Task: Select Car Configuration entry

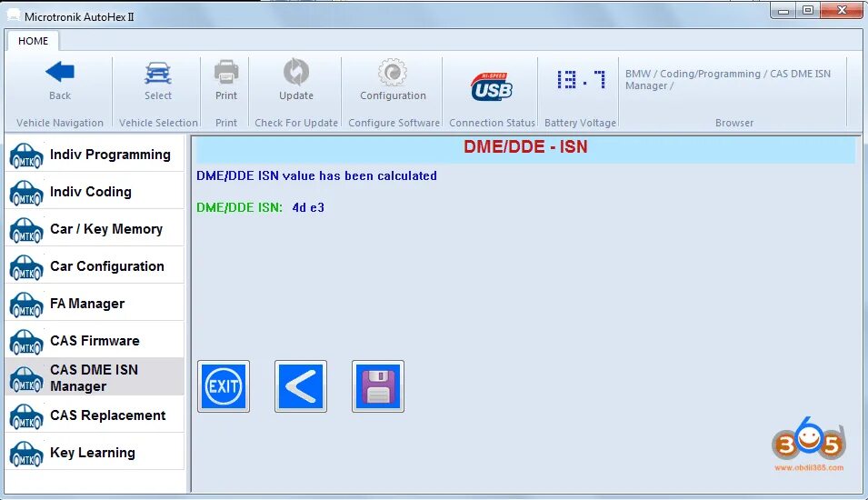Action: click(95, 265)
